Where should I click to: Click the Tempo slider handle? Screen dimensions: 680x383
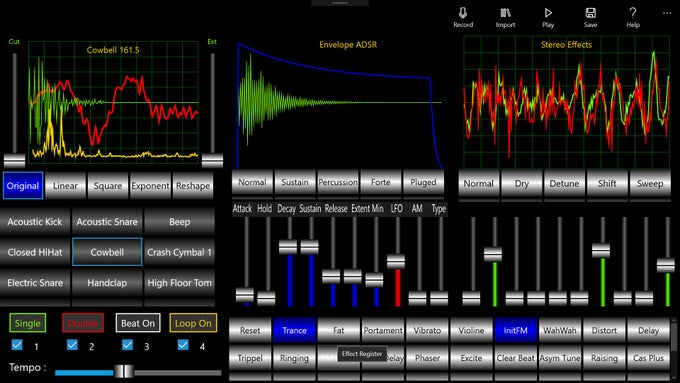(x=124, y=371)
